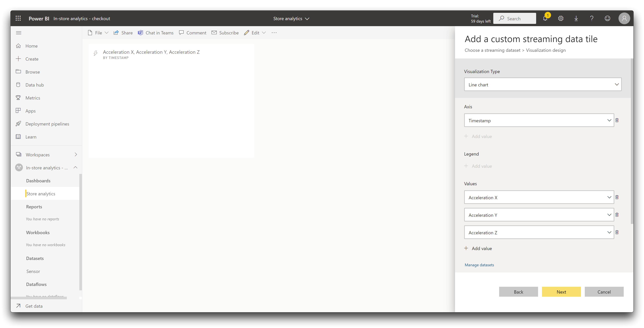Image resolution: width=644 pixels, height=328 pixels.
Task: Open Learn in the sidebar
Action: [46, 137]
